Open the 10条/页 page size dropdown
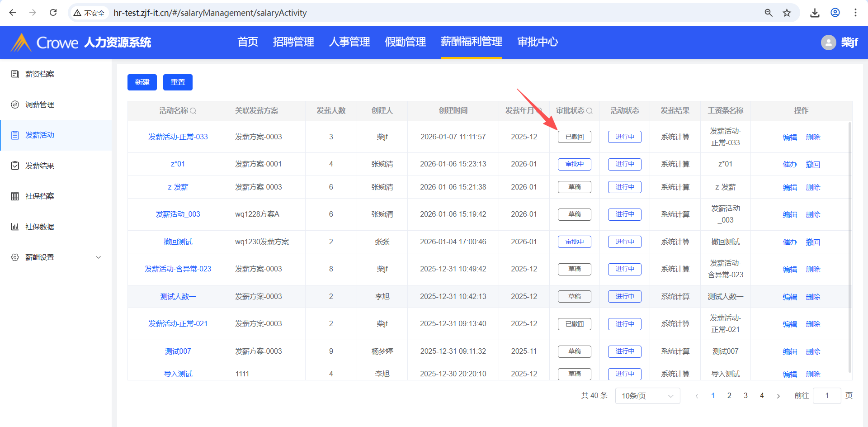 pos(647,396)
